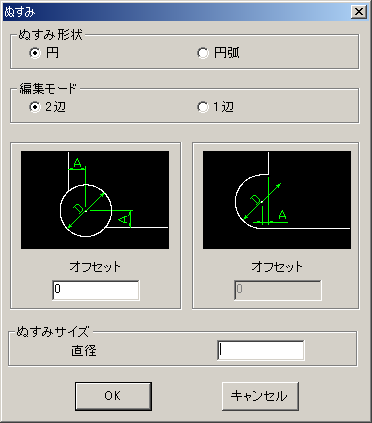Viewport: 372px width, 423px height.
Task: Click the オフセット label under the circle diagram
Action: (x=95, y=267)
